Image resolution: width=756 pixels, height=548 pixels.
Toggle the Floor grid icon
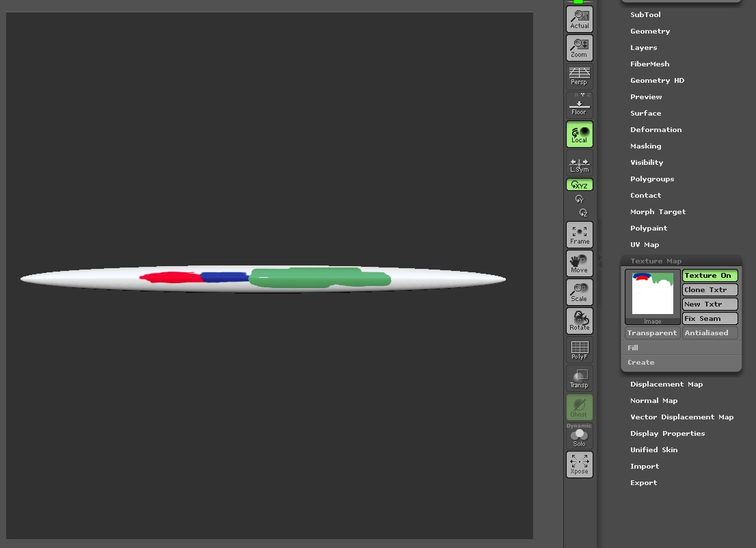pyautogui.click(x=579, y=105)
